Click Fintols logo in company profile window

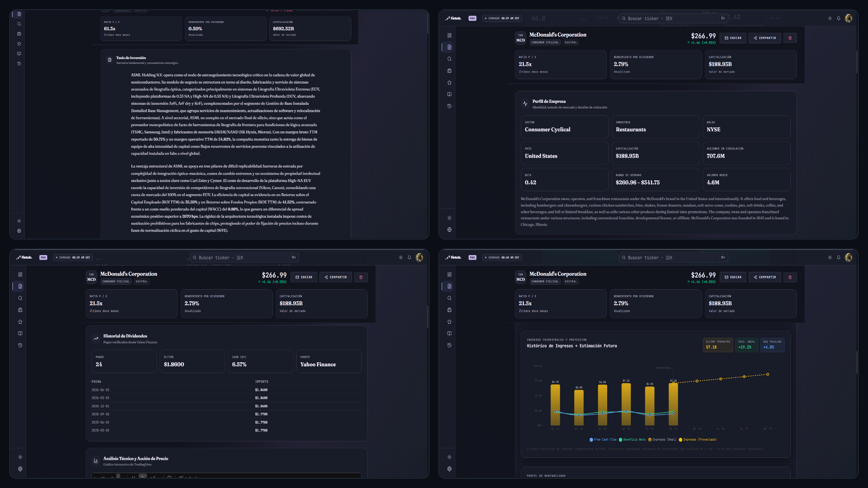tap(453, 18)
